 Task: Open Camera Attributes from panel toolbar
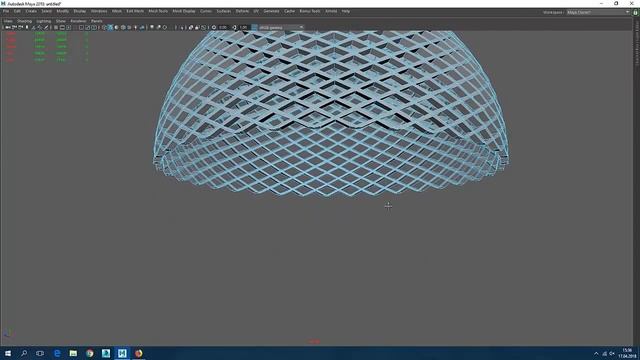(x=20, y=27)
